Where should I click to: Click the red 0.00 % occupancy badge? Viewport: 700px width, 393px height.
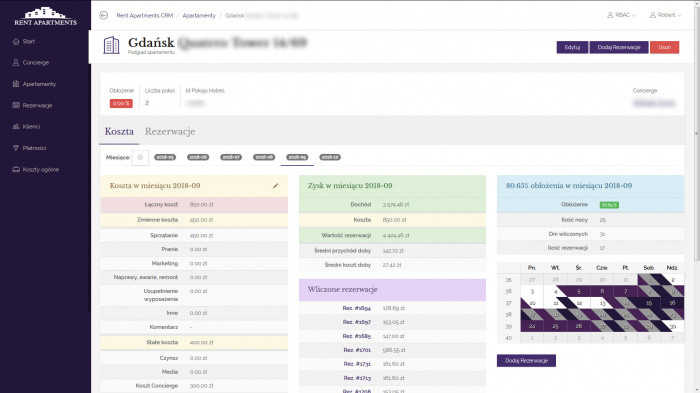(x=121, y=103)
